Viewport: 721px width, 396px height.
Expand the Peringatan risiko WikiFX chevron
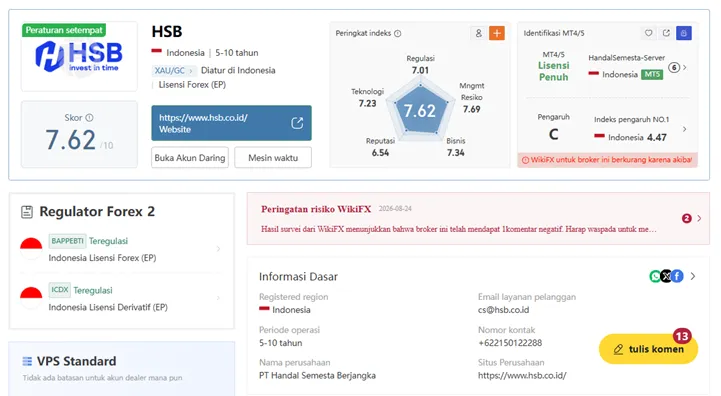[x=699, y=218]
